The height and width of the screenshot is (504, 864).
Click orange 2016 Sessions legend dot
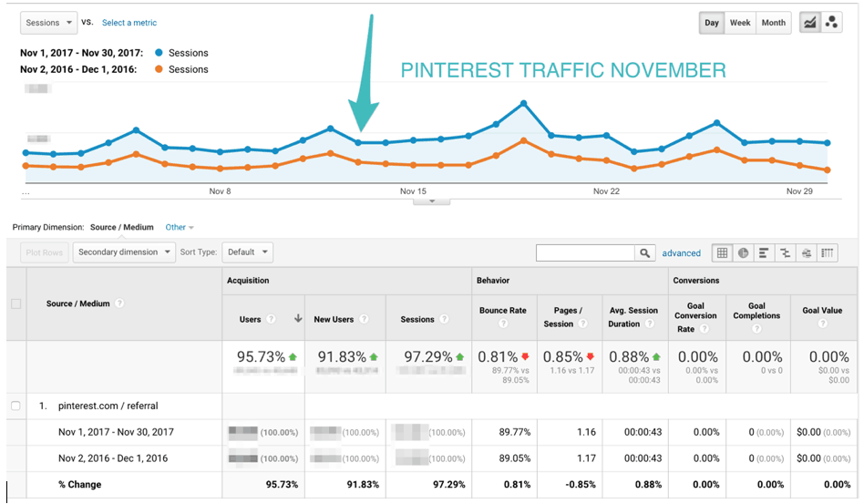(x=159, y=69)
